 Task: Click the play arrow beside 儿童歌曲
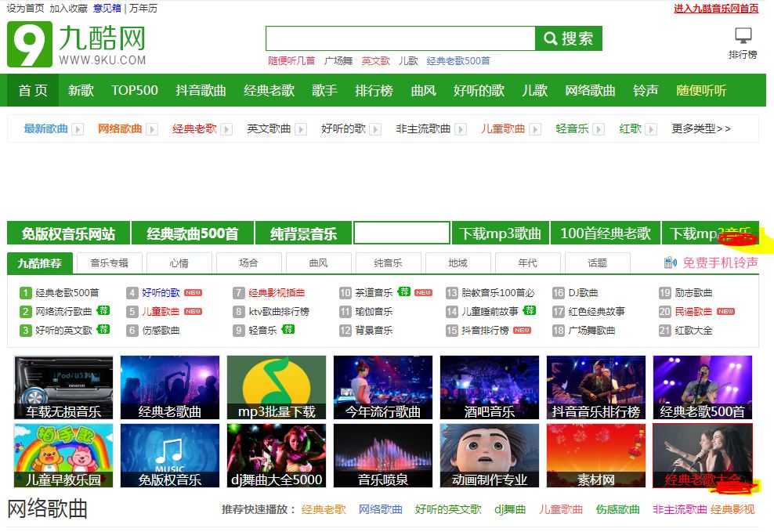[x=535, y=129]
